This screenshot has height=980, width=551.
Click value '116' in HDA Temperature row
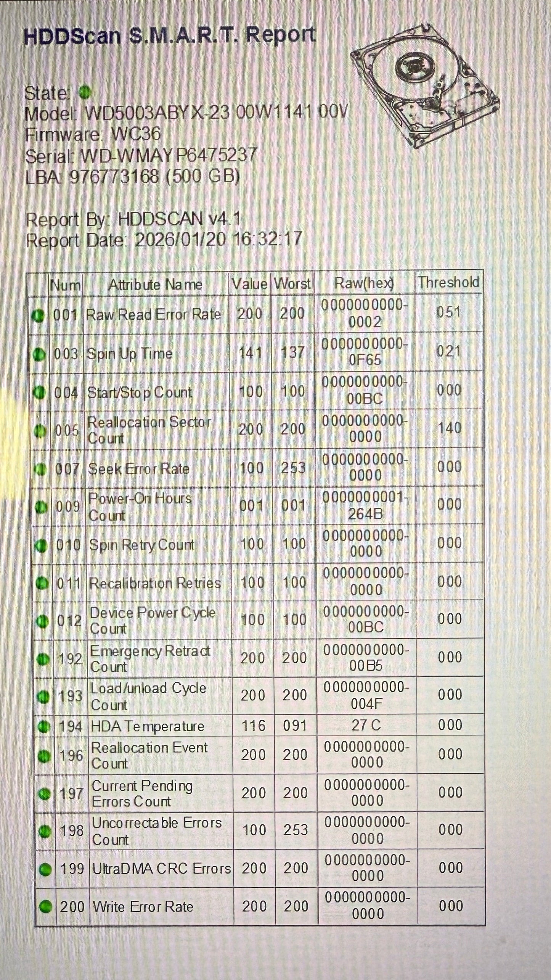[254, 726]
